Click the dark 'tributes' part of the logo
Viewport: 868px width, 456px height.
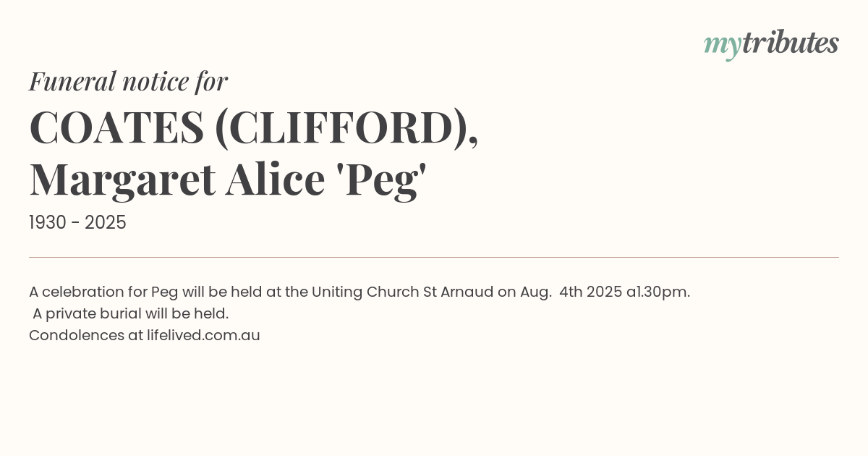pos(790,43)
